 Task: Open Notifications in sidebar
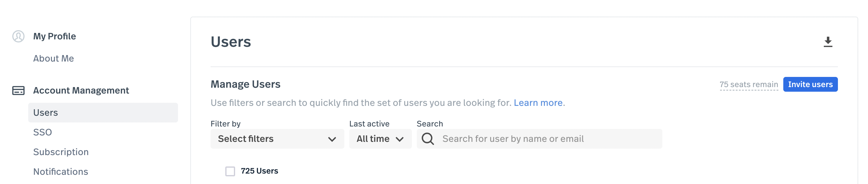61,171
